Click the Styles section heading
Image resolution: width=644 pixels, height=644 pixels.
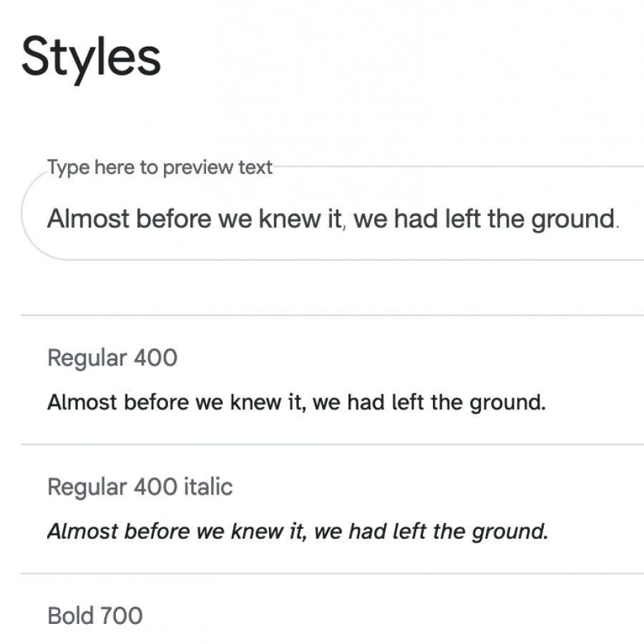click(x=91, y=58)
